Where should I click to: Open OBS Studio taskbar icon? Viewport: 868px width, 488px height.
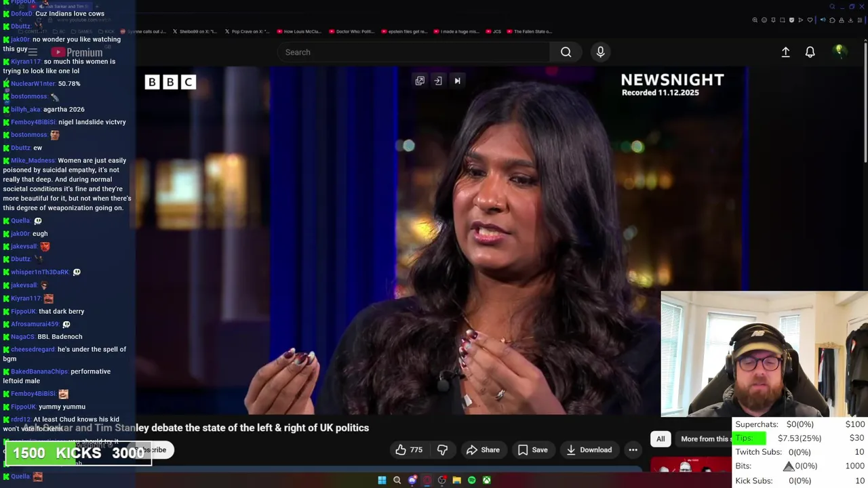[x=441, y=480]
